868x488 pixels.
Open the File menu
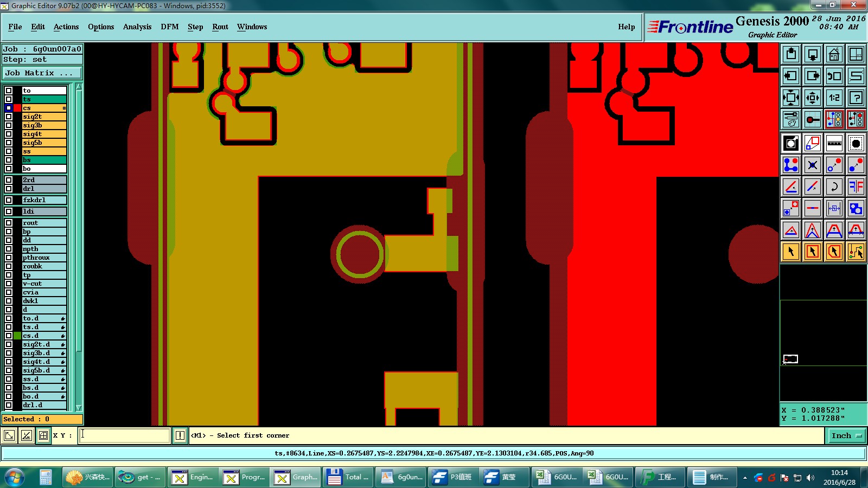click(x=15, y=27)
